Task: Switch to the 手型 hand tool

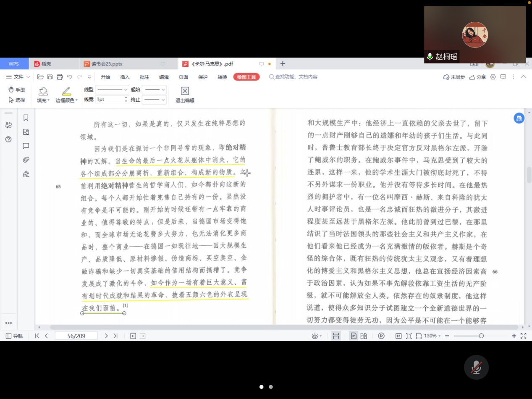Action: tap(17, 90)
